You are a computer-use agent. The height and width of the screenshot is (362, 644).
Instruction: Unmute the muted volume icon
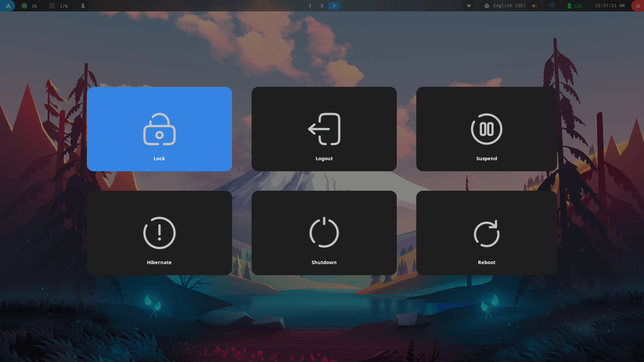pos(535,6)
